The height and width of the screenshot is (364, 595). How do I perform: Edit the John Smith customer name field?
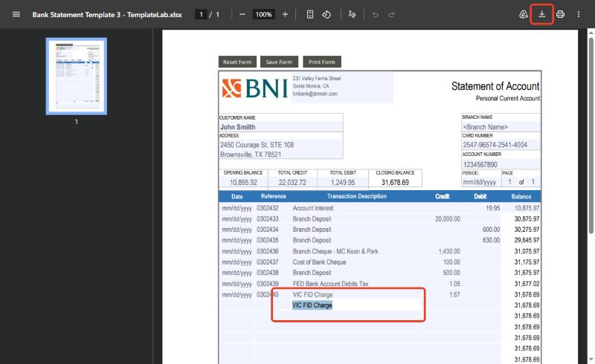point(281,127)
